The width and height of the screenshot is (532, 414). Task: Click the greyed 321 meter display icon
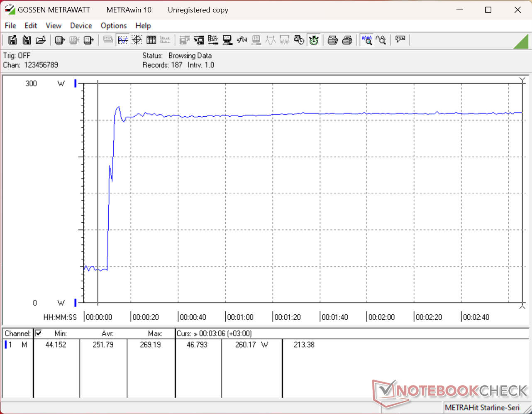(x=256, y=40)
